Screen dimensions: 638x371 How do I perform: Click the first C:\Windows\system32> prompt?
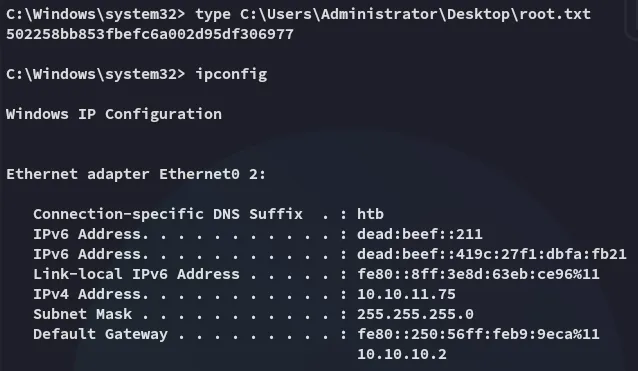[96, 14]
